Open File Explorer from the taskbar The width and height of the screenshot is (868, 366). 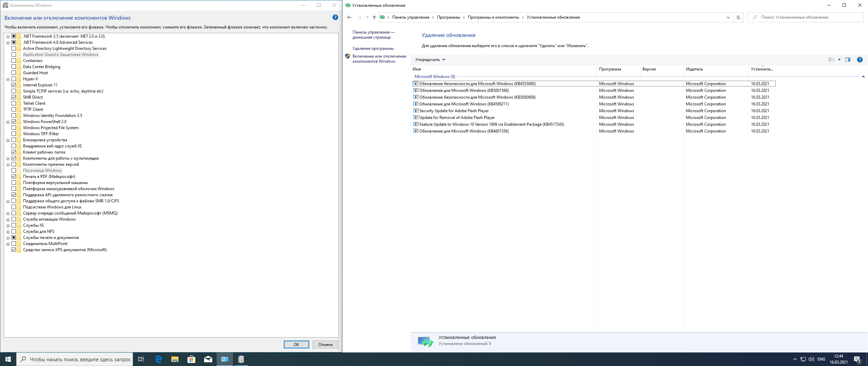click(175, 359)
